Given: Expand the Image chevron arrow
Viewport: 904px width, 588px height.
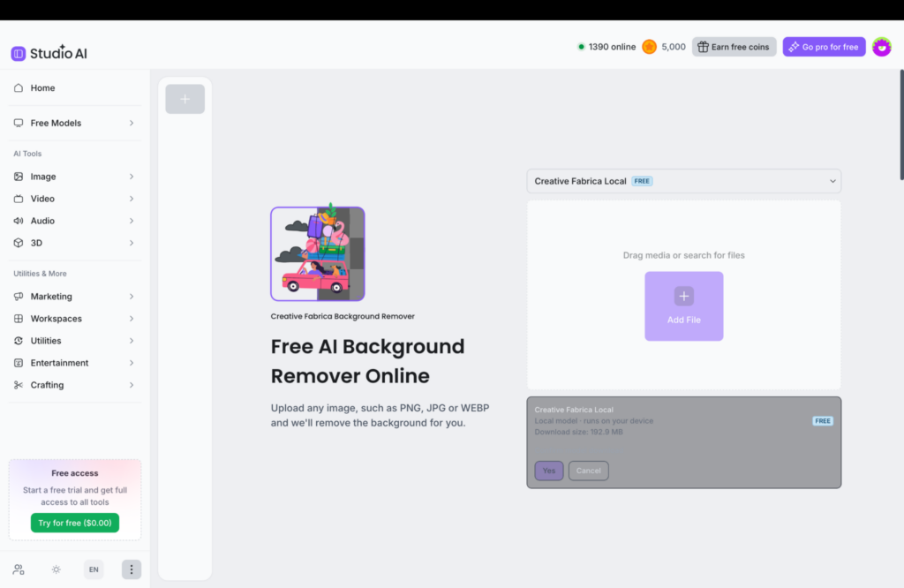Looking at the screenshot, I should [132, 177].
